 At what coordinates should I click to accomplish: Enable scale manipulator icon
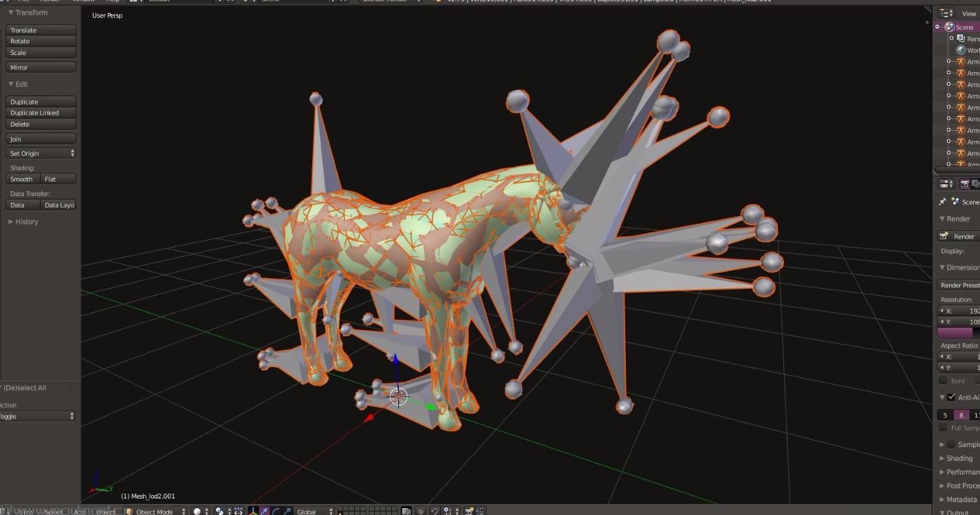point(287,511)
